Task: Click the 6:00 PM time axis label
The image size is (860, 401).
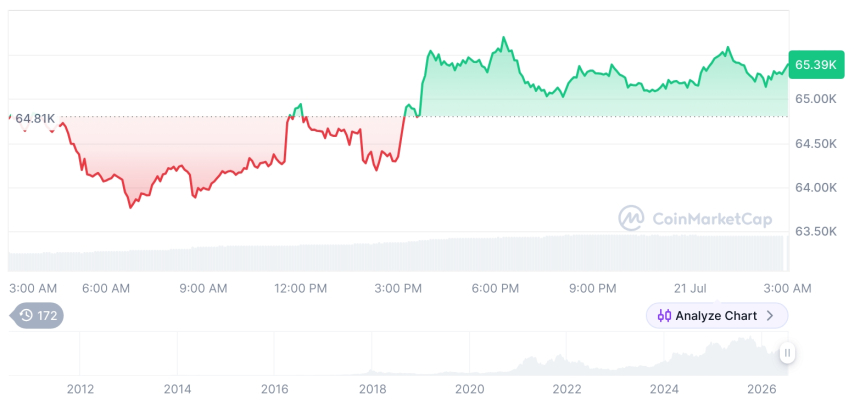Action: (x=497, y=288)
